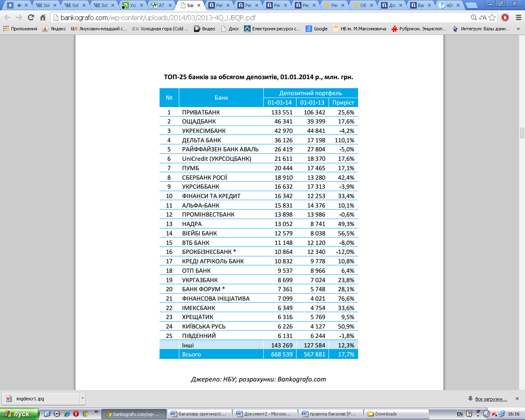
Task: Click the 01-01-14 column header
Action: [280, 103]
